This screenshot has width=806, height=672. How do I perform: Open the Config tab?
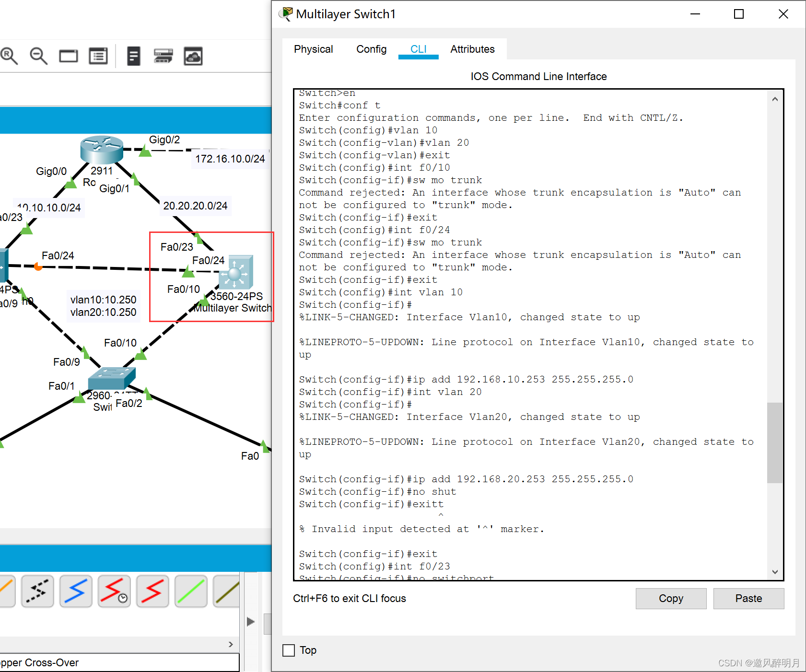[371, 49]
